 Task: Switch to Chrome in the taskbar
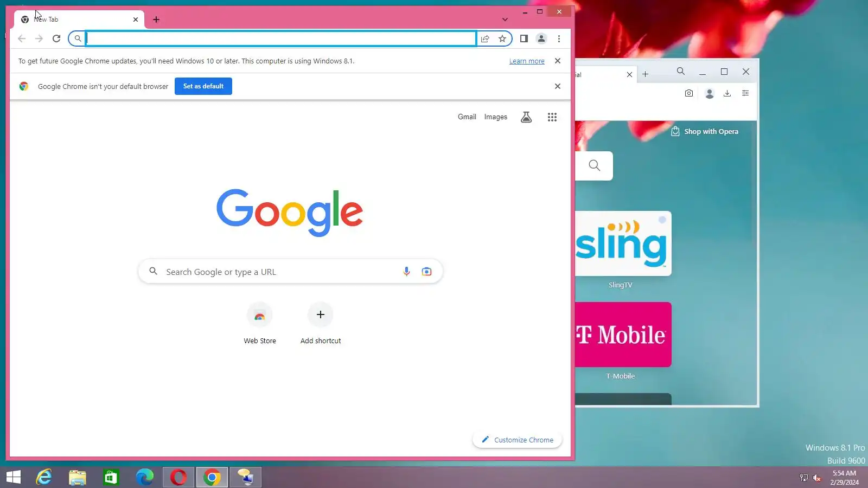[212, 477]
